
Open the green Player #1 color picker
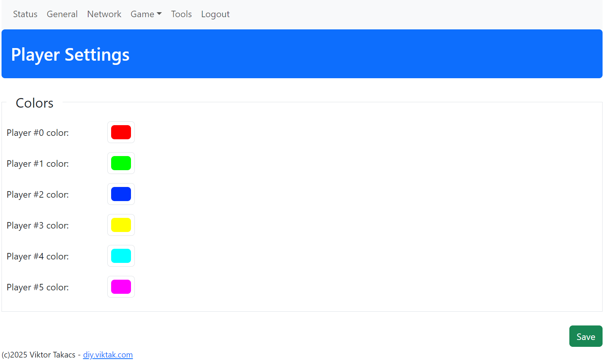point(121,163)
